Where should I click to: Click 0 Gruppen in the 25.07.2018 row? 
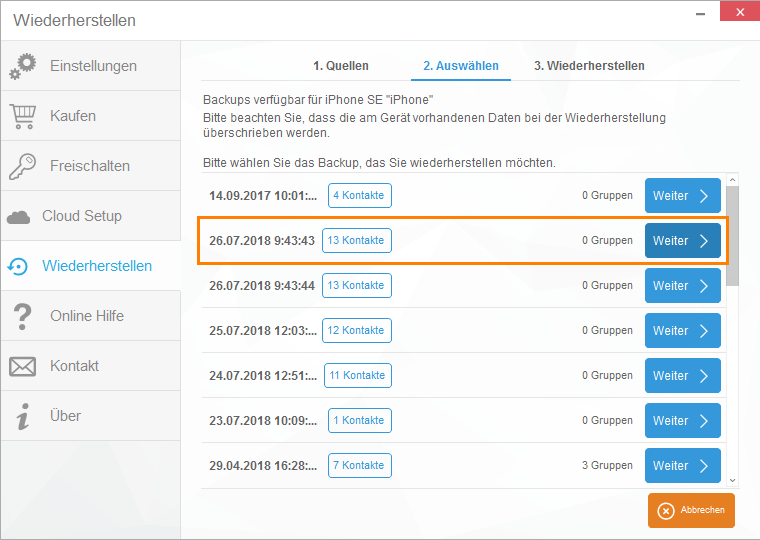click(607, 331)
